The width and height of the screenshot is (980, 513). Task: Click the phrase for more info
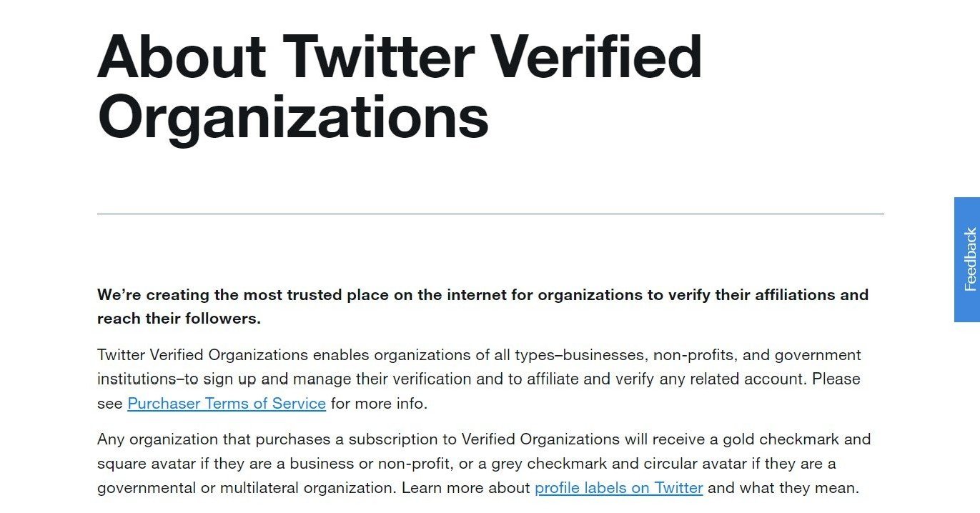point(379,404)
